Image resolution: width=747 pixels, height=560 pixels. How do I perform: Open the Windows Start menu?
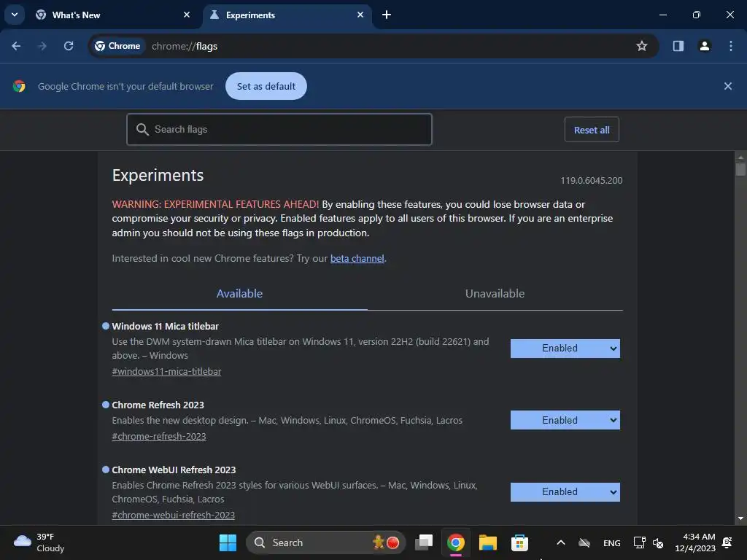(x=228, y=542)
